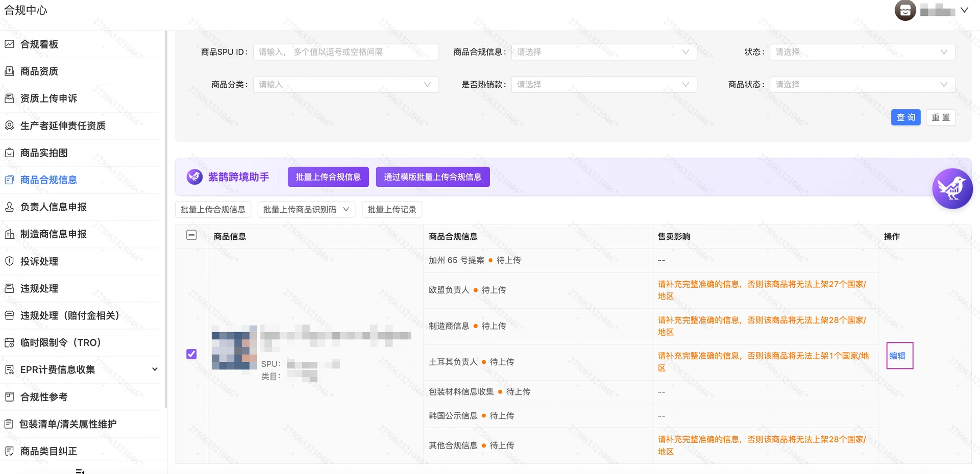Click the 临时限制令（TRO）calendar icon
Screen dimensions: 980x474
[9, 342]
